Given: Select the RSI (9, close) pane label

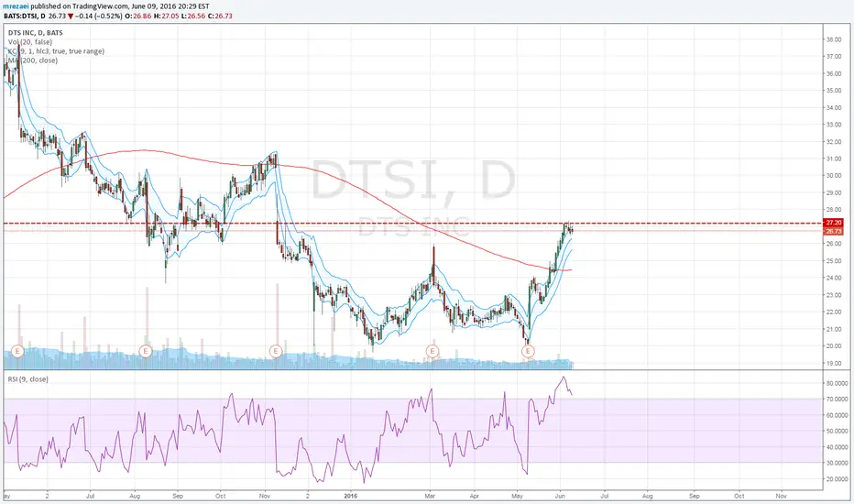Looking at the screenshot, I should point(27,379).
